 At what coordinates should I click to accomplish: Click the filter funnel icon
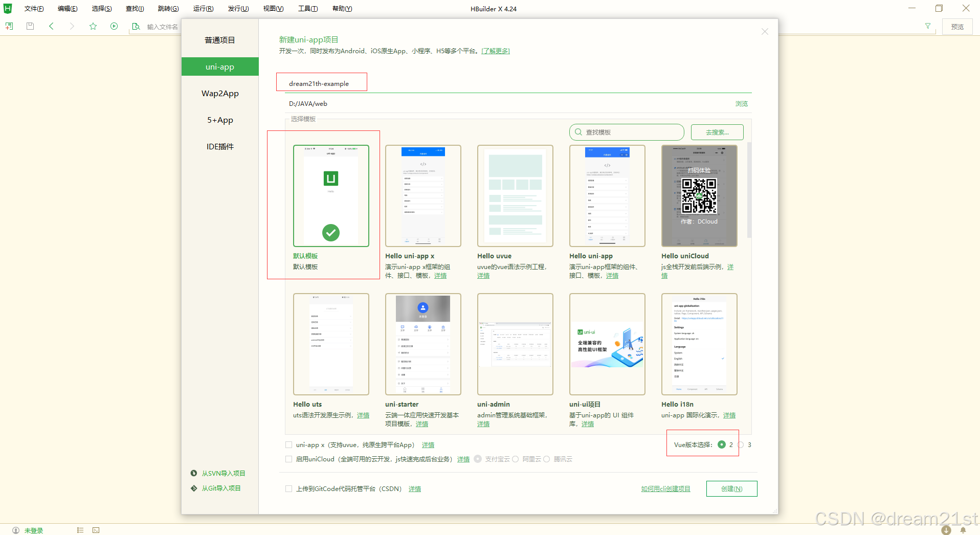point(928,26)
